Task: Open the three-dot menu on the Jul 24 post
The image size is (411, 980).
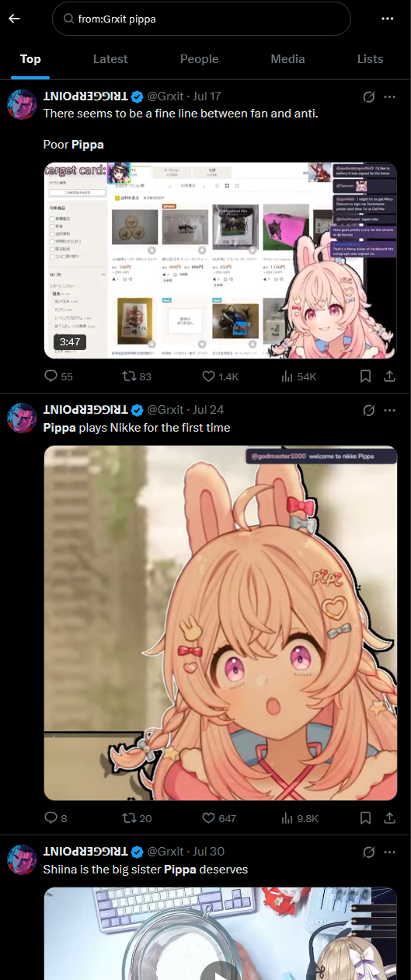Action: pos(390,410)
